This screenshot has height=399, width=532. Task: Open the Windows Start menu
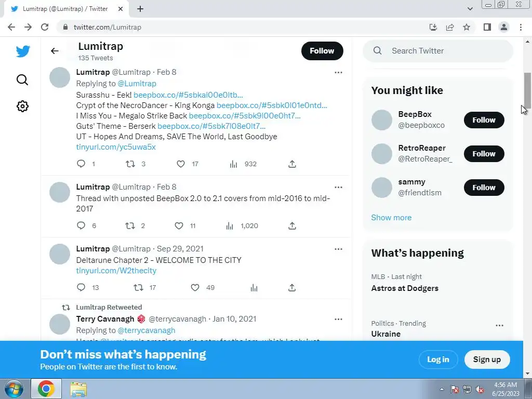(14, 389)
